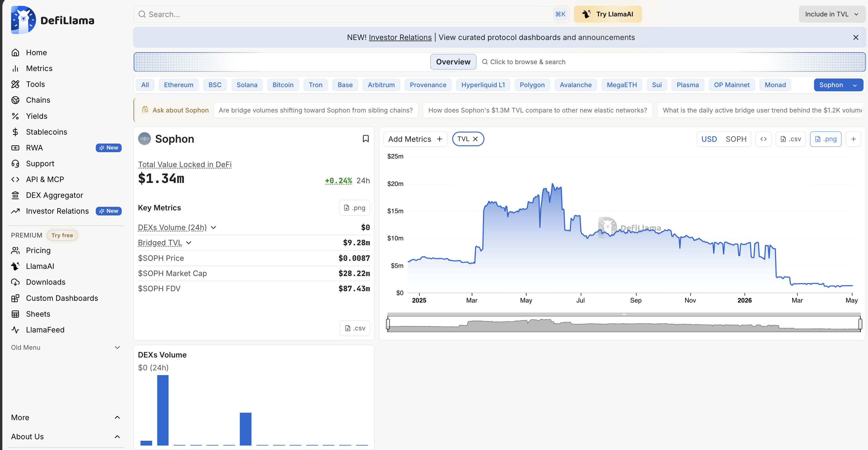Click the Try free premium button
This screenshot has height=450, width=868.
(62, 235)
